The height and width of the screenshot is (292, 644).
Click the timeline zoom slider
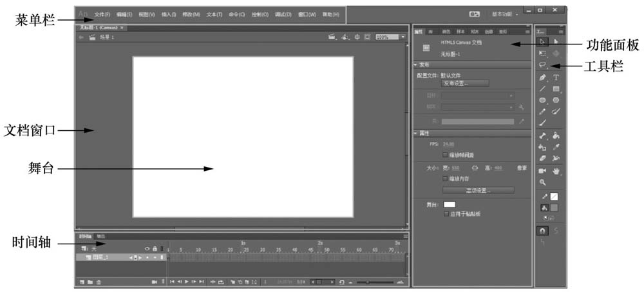point(375,282)
